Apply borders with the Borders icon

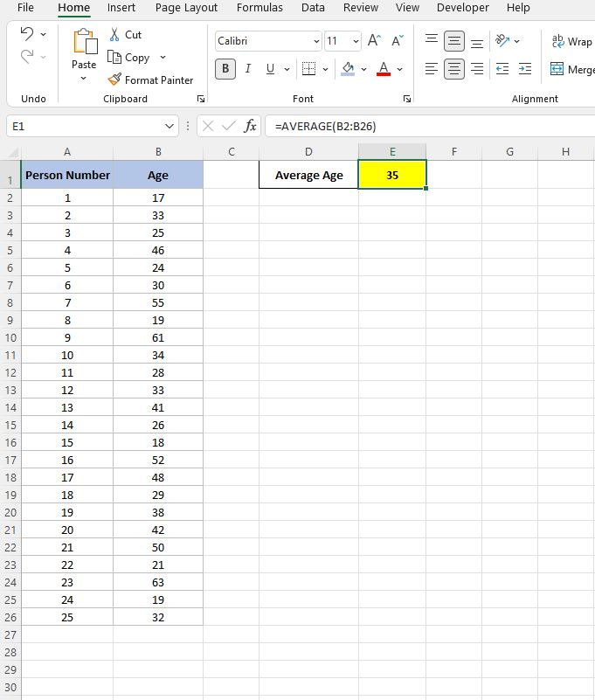point(308,69)
